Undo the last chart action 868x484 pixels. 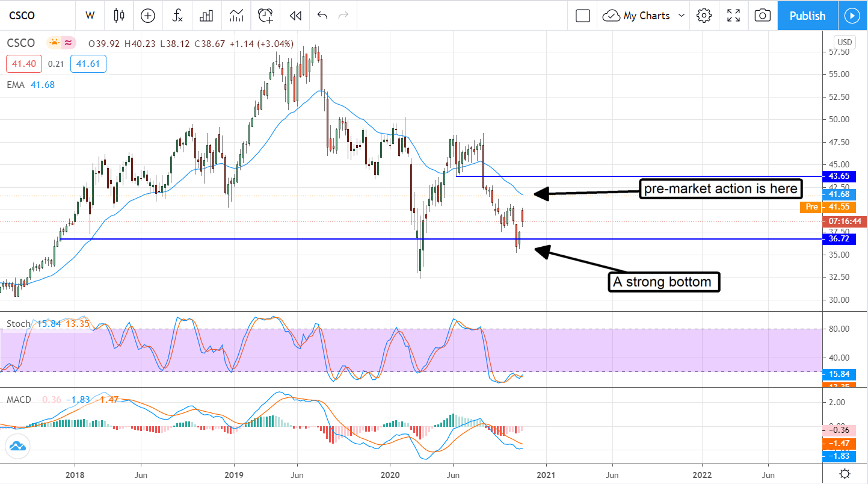(322, 16)
